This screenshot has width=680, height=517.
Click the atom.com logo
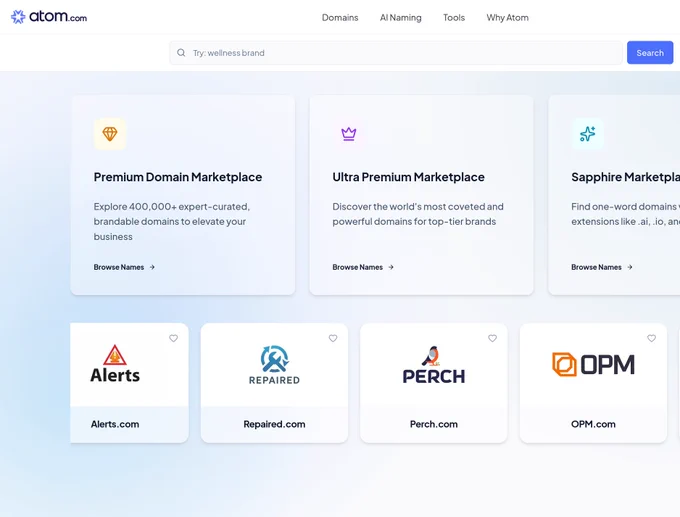[49, 17]
